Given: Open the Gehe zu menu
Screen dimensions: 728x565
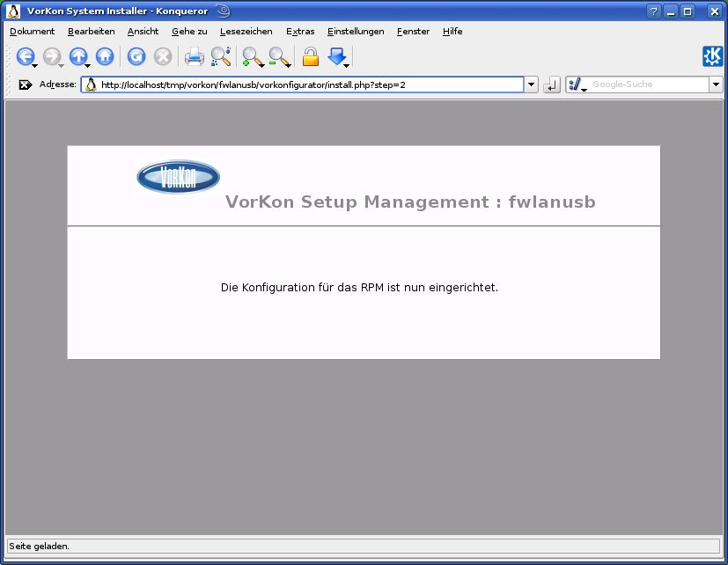Looking at the screenshot, I should click(189, 32).
